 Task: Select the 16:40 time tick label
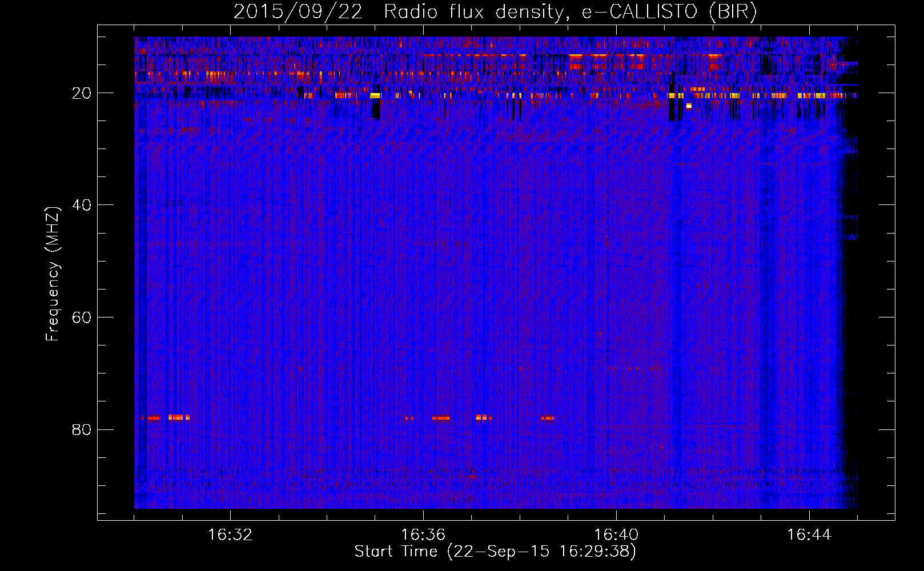pos(616,535)
